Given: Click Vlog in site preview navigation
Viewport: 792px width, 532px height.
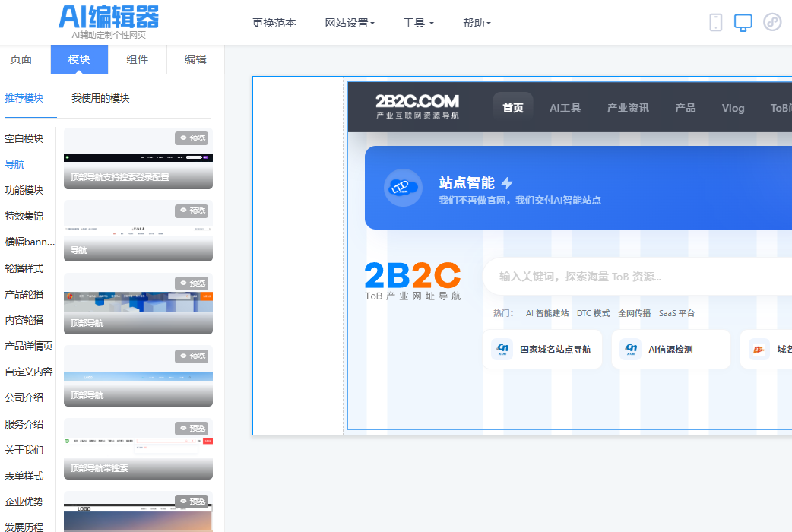Looking at the screenshot, I should tap(733, 108).
